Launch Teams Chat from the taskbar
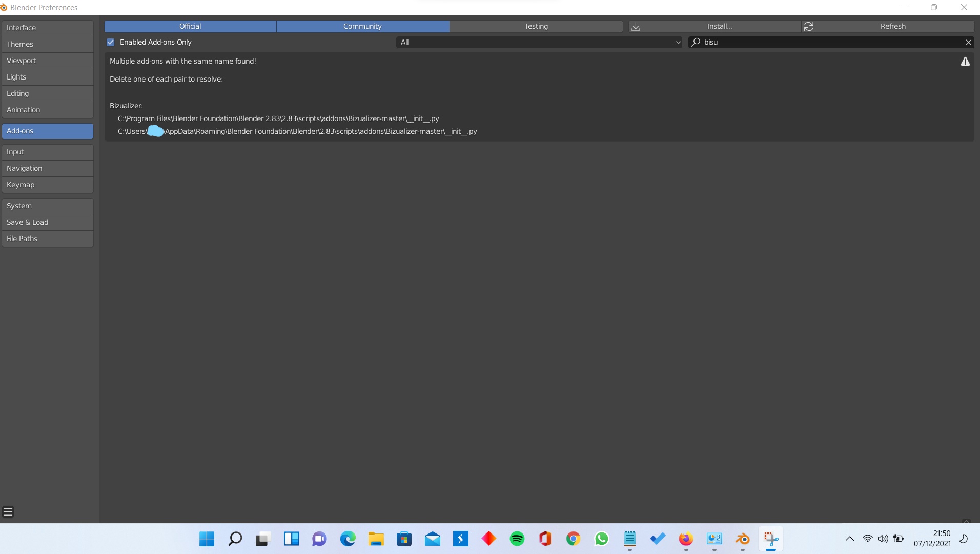This screenshot has width=980, height=554. tap(319, 539)
